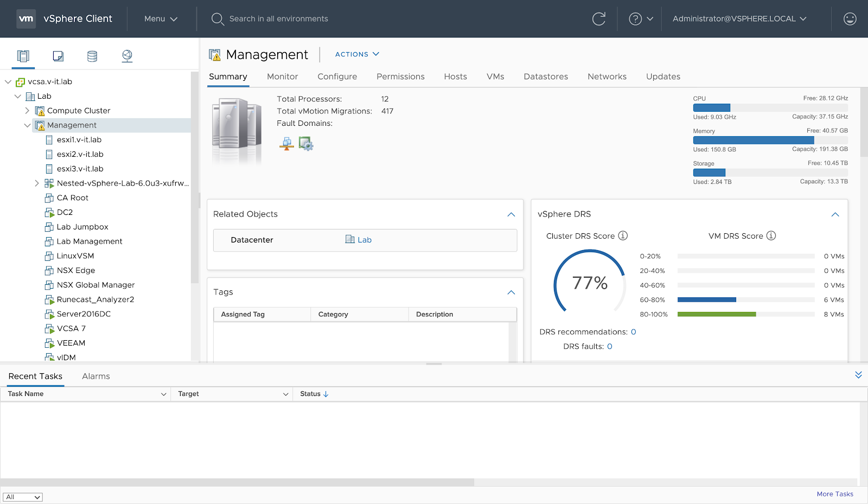Click the search in all environments field
Viewport: 868px width, 504px height.
[279, 19]
